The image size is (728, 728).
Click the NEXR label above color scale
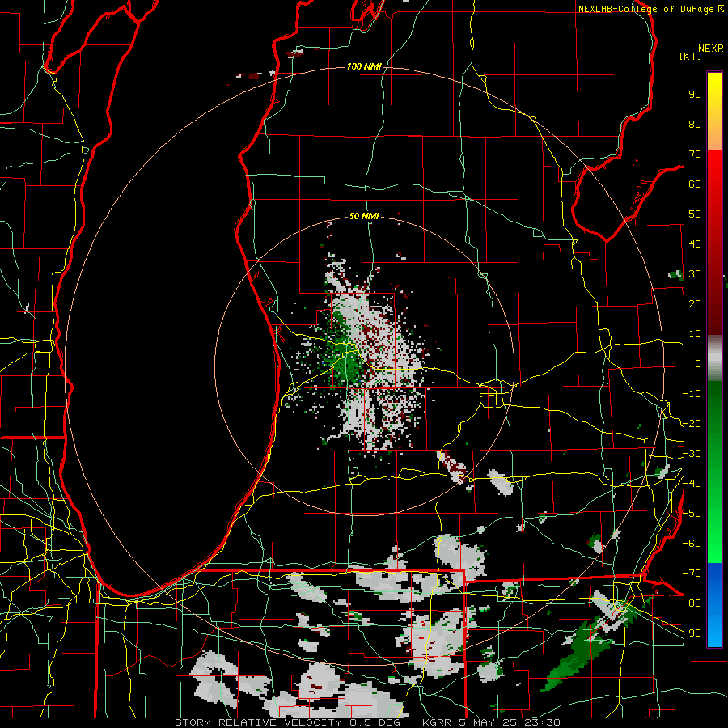pos(711,49)
